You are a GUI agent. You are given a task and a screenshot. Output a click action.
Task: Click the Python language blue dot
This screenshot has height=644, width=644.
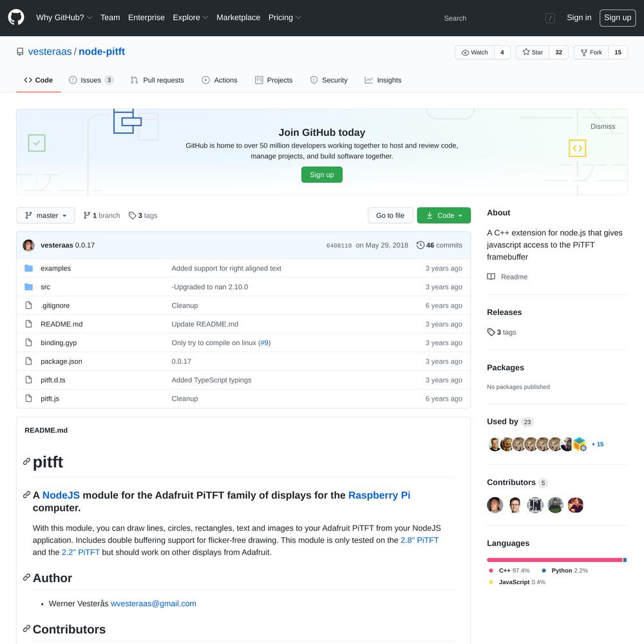[544, 571]
